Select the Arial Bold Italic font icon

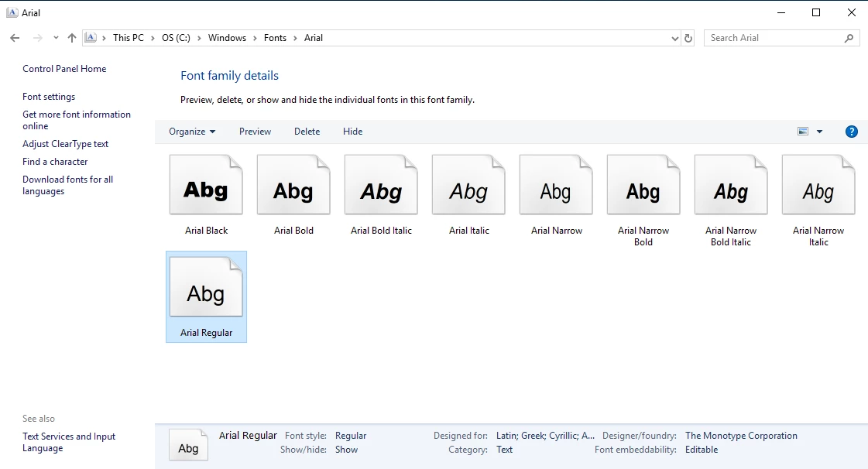(381, 185)
